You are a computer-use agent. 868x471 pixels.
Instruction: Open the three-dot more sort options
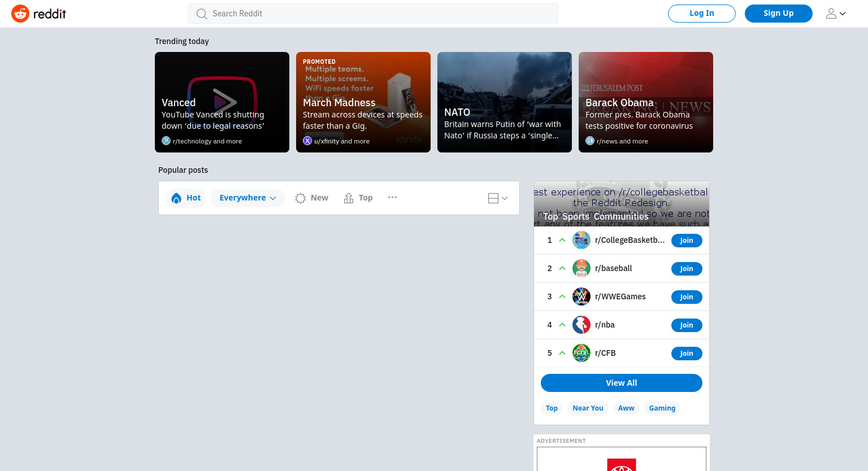392,197
